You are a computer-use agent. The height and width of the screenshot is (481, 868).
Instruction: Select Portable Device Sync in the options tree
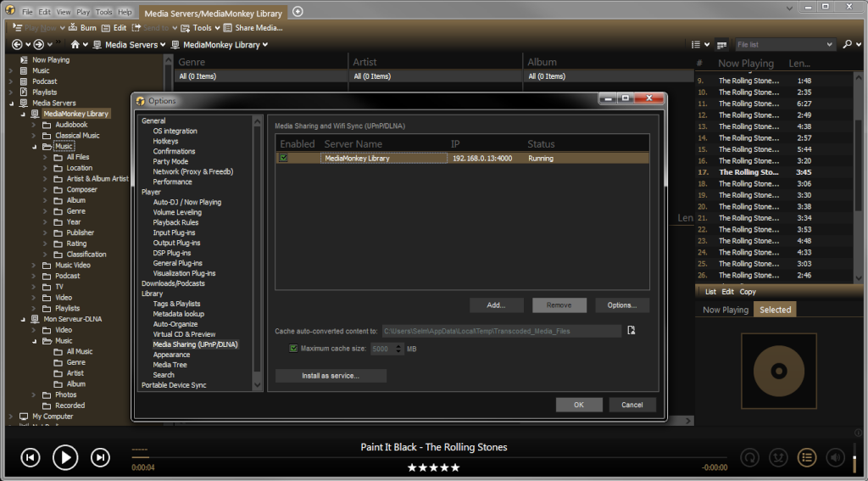tap(174, 385)
